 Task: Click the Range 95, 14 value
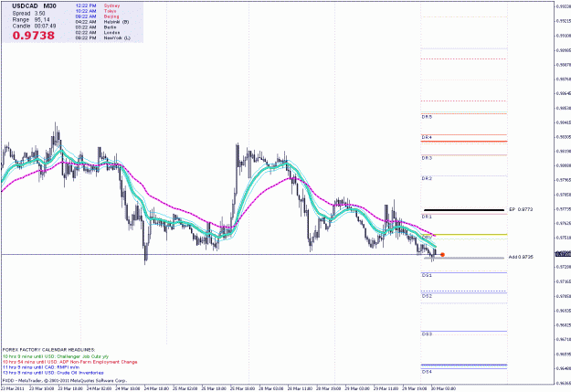click(x=31, y=20)
